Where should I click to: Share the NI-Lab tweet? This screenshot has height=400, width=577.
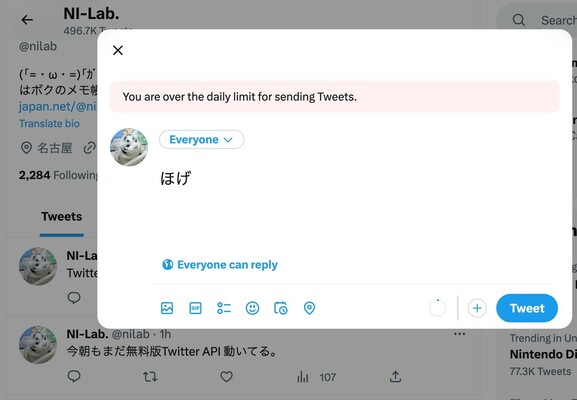pyautogui.click(x=395, y=376)
